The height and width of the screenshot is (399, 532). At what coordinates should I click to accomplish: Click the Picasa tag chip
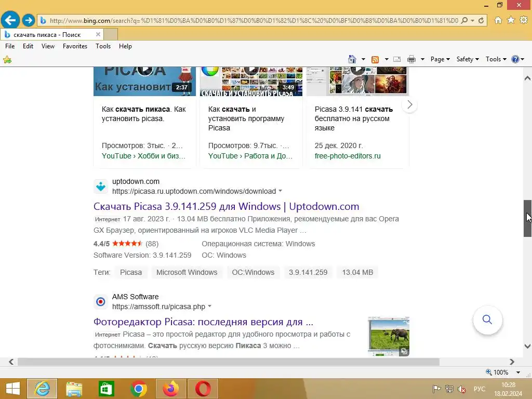tap(131, 272)
